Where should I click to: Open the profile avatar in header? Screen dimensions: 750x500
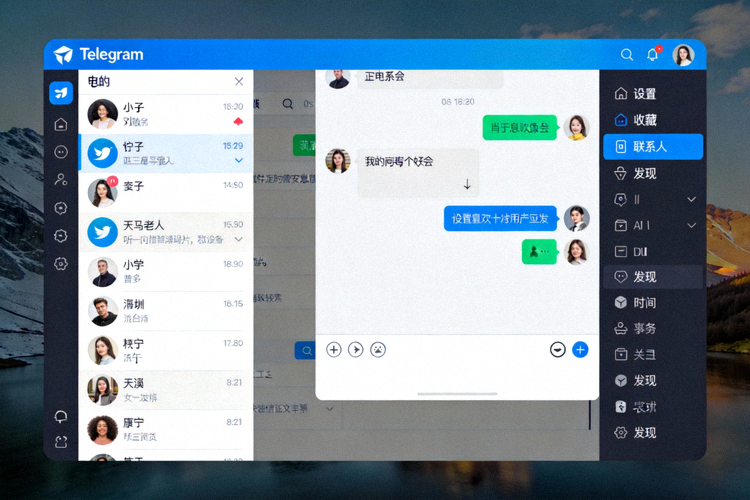tap(683, 55)
